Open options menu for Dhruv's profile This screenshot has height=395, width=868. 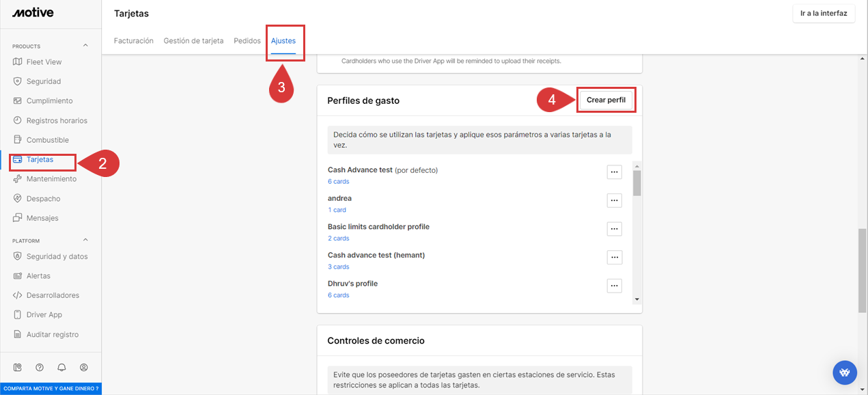pos(615,286)
